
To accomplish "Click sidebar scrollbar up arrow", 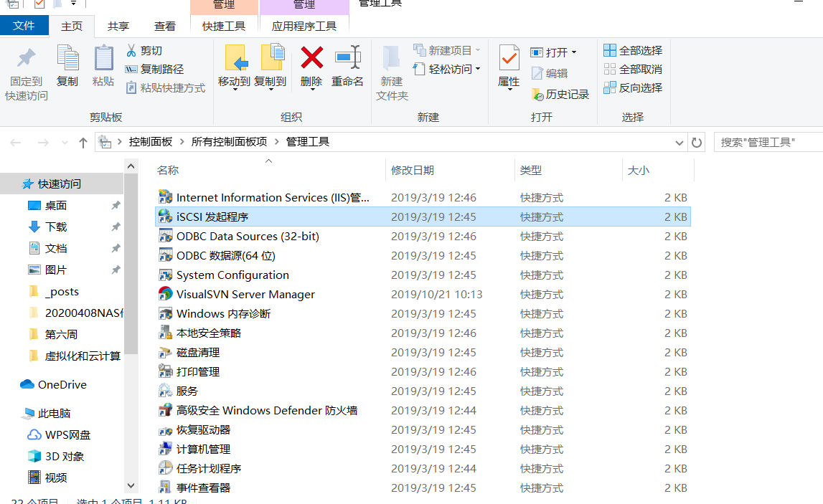I will coord(131,166).
